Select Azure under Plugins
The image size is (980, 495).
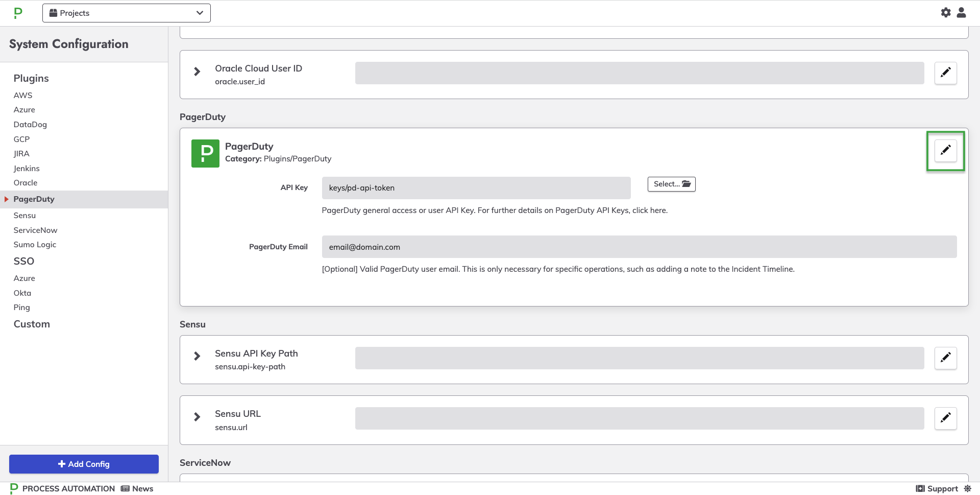[24, 110]
